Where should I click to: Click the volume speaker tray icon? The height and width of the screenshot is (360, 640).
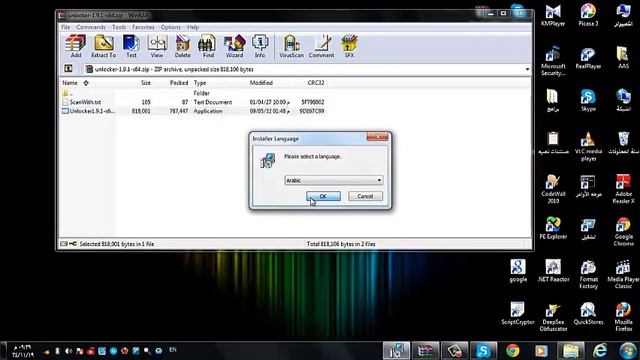68,351
